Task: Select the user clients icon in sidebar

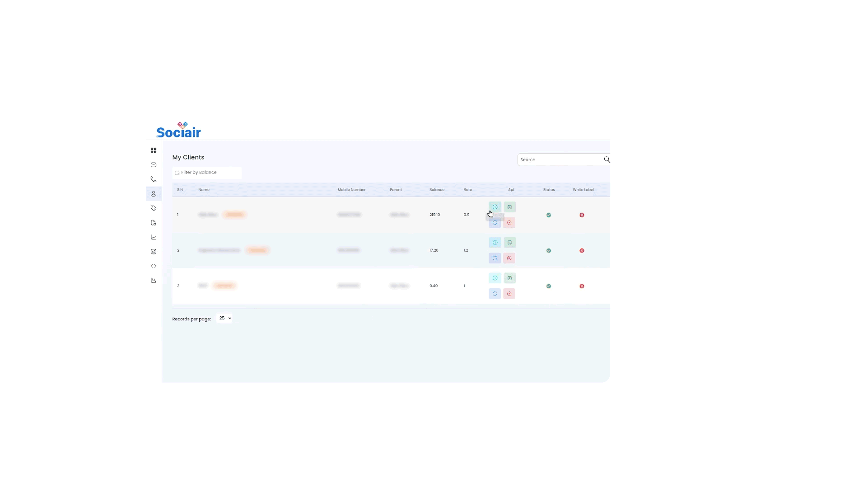Action: click(x=154, y=194)
